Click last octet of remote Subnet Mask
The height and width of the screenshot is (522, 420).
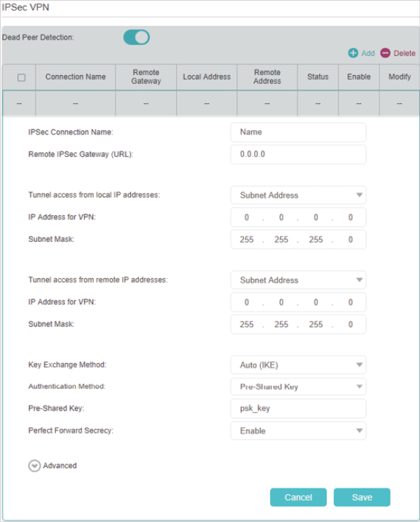[351, 325]
